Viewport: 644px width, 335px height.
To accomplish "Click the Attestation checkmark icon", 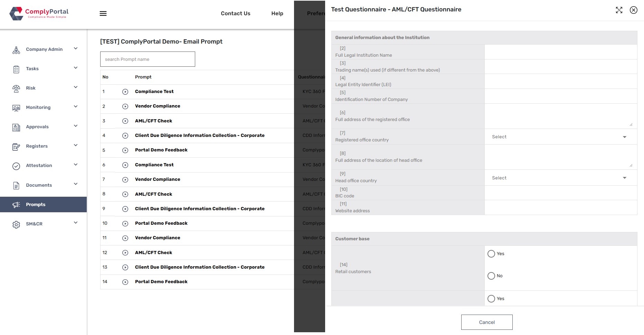I will 16,166.
